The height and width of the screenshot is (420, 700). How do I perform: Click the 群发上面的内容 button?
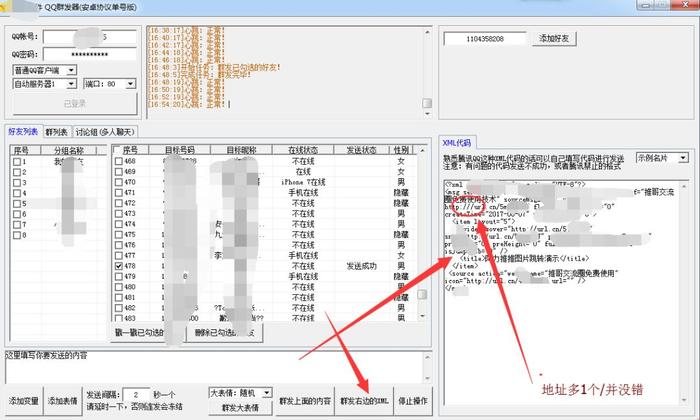pos(305,401)
